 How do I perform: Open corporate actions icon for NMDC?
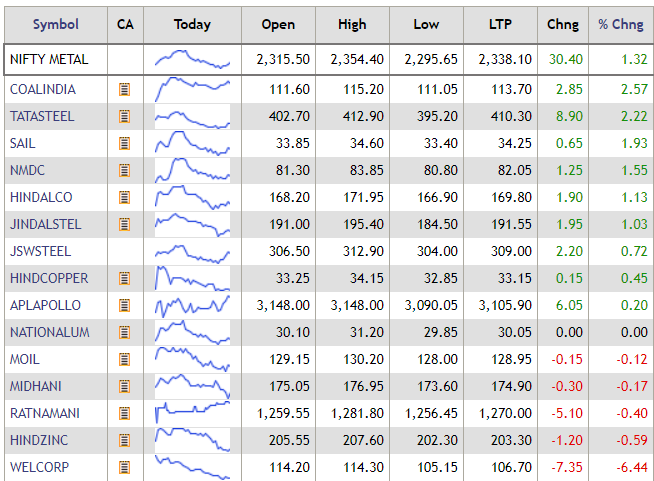pos(124,170)
